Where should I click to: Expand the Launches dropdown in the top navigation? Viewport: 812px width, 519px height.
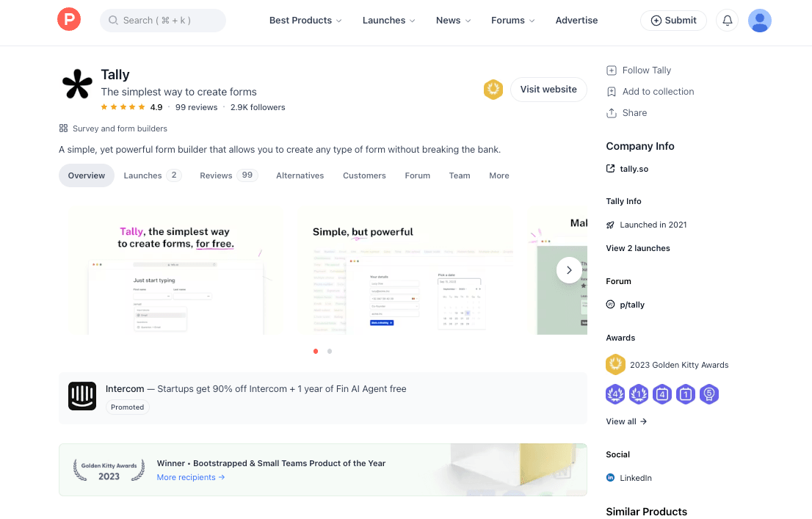(389, 21)
